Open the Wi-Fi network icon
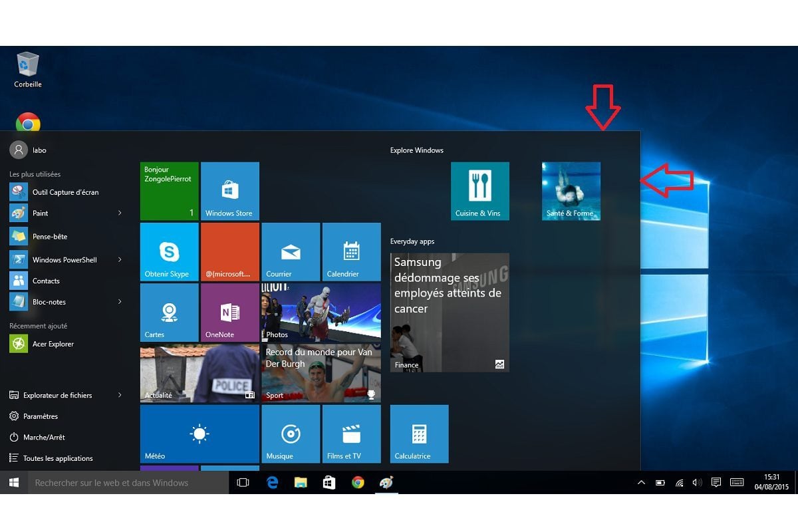The width and height of the screenshot is (798, 532). [679, 483]
